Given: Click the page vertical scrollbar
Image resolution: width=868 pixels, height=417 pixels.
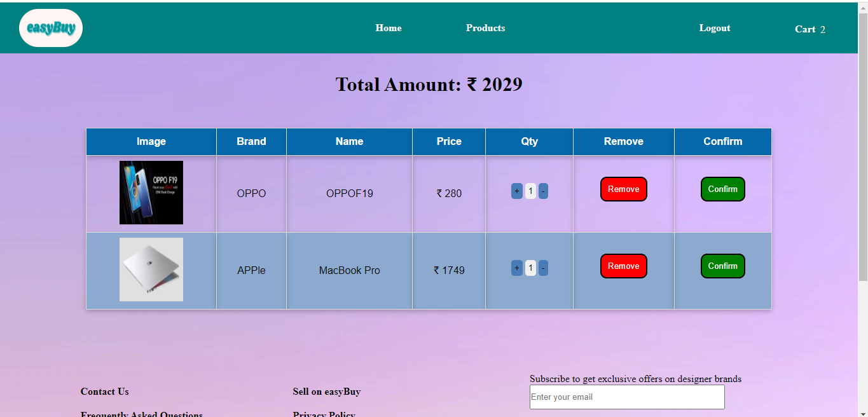Looking at the screenshot, I should (863, 146).
